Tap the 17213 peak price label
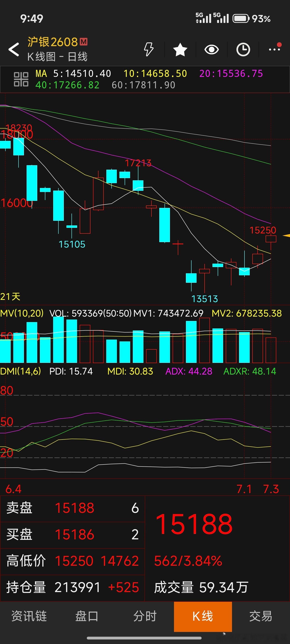The height and width of the screenshot is (644, 290). [x=138, y=163]
